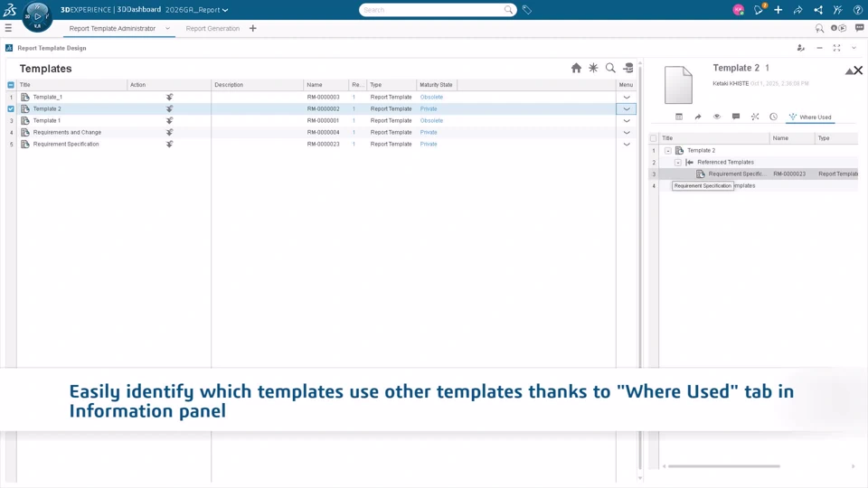Open the 3DEXPERIENCE compass
868x488 pixels.
point(37,16)
